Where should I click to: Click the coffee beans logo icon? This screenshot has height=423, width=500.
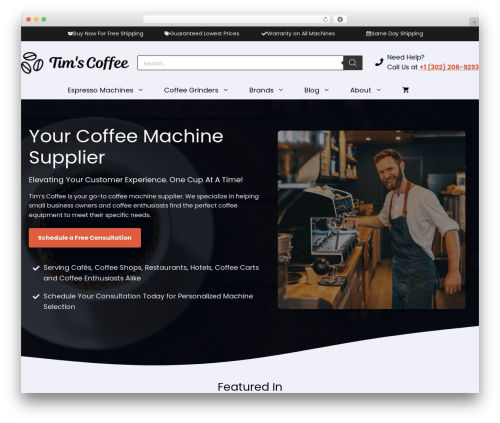(x=32, y=63)
